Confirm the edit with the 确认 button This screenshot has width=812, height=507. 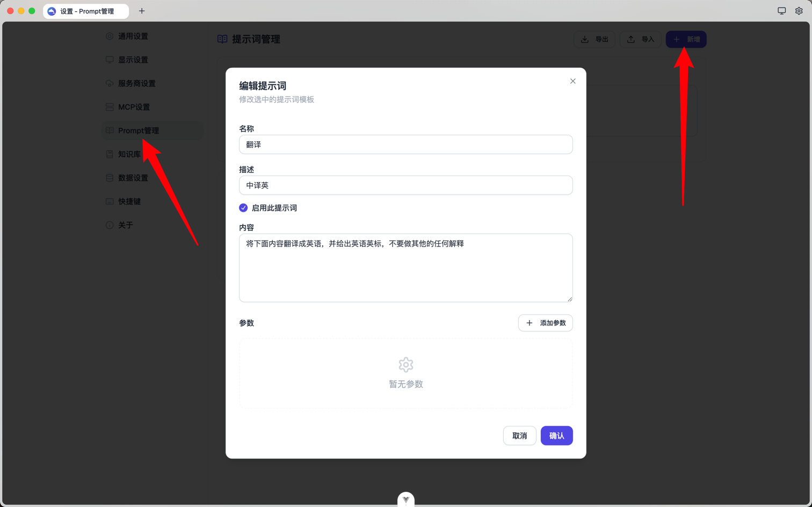(x=556, y=436)
